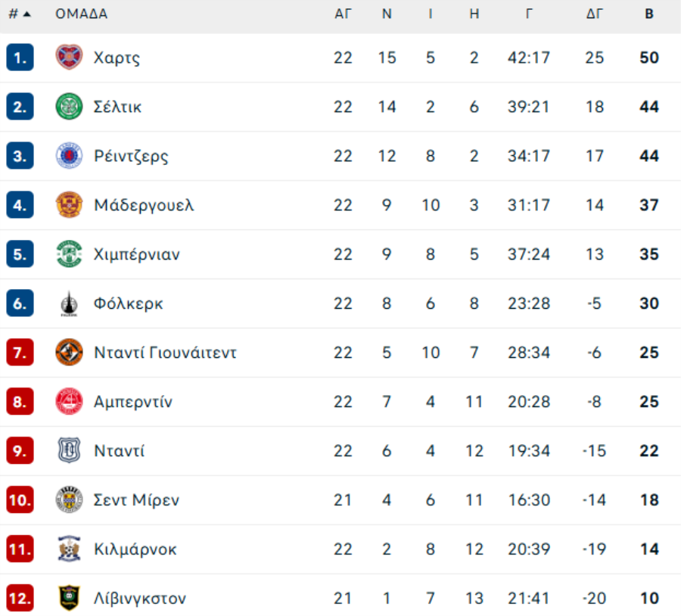681x616 pixels.
Task: Click the Rangers (Ρέιντζερς) club crest
Action: tap(69, 156)
